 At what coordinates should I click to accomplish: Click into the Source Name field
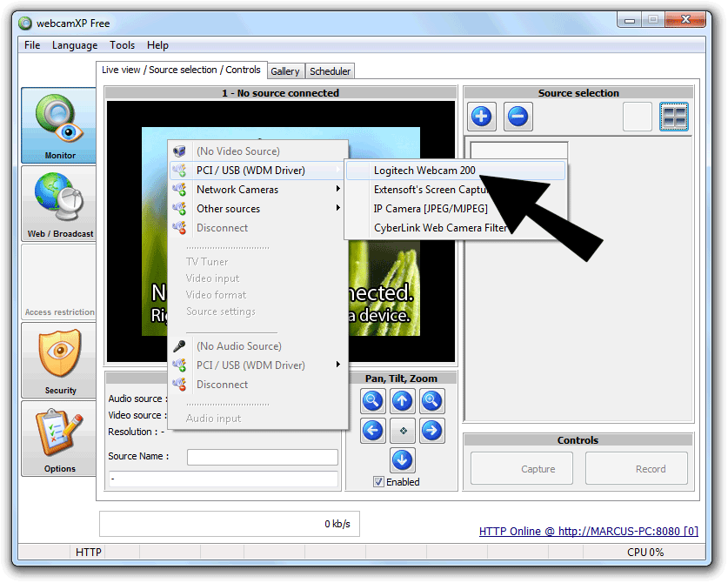click(263, 457)
